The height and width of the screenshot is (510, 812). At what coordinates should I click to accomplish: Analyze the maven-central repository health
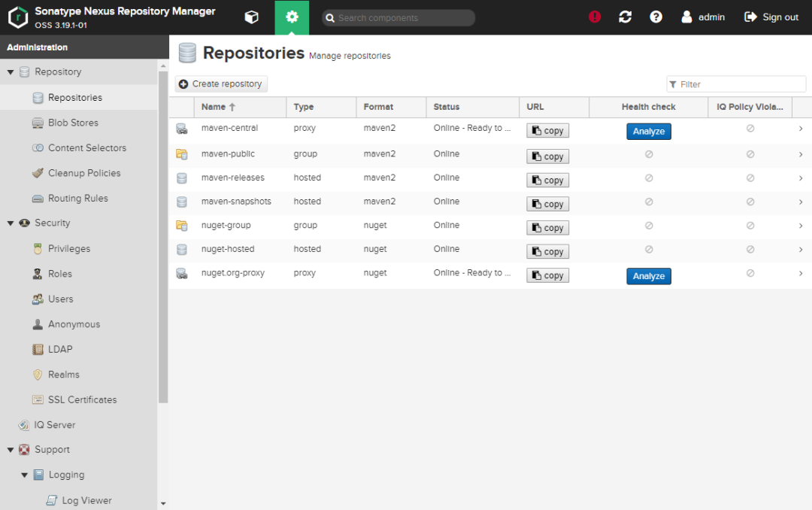[648, 132]
